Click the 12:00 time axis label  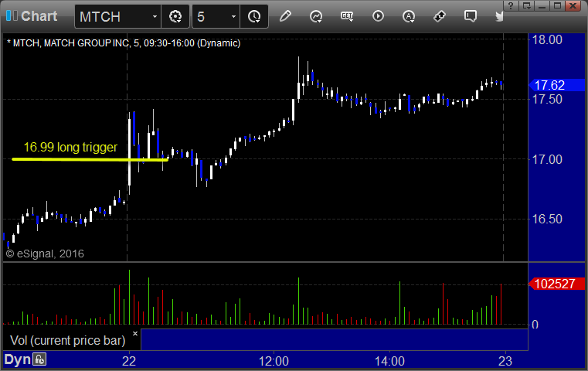pos(274,361)
